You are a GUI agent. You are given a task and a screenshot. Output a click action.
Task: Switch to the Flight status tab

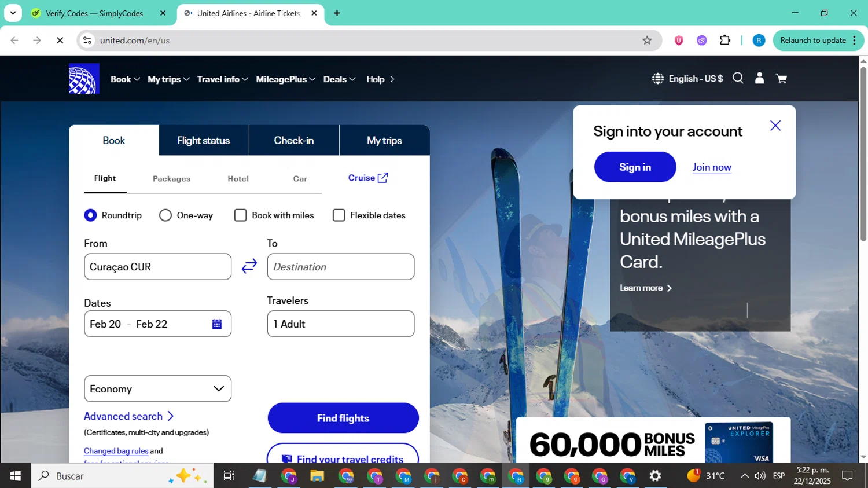tap(204, 140)
